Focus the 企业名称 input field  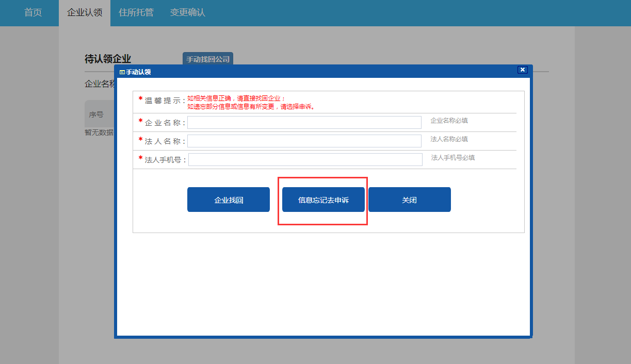click(304, 123)
